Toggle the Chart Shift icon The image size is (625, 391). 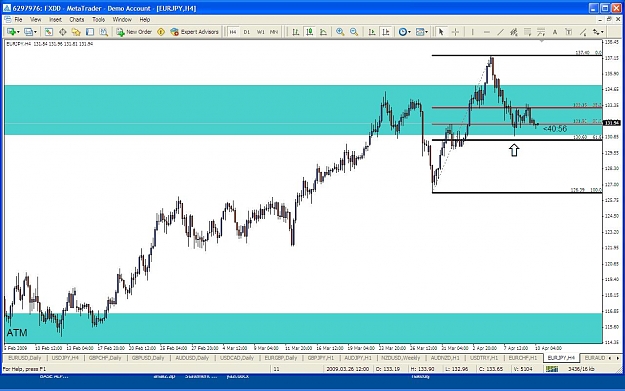point(386,32)
